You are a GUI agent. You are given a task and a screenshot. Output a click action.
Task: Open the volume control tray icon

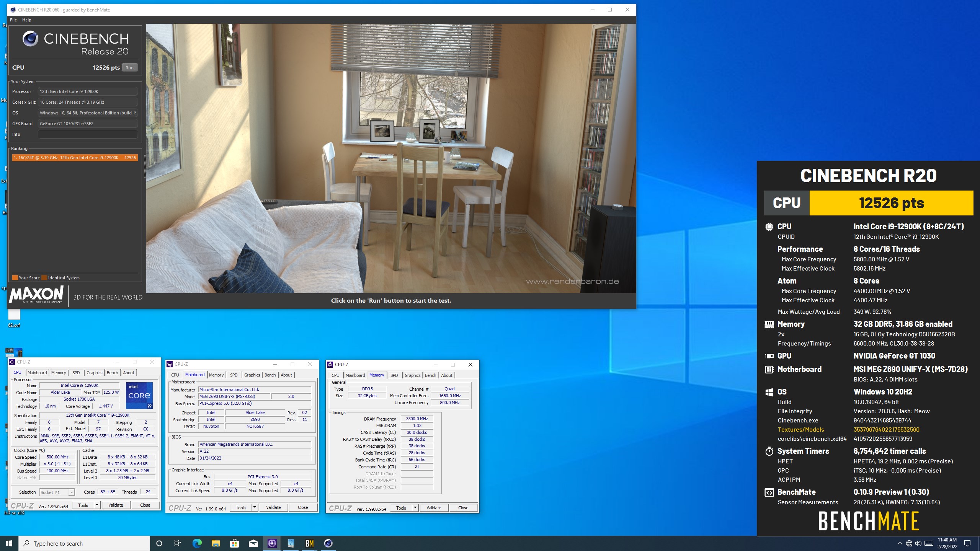pos(918,543)
